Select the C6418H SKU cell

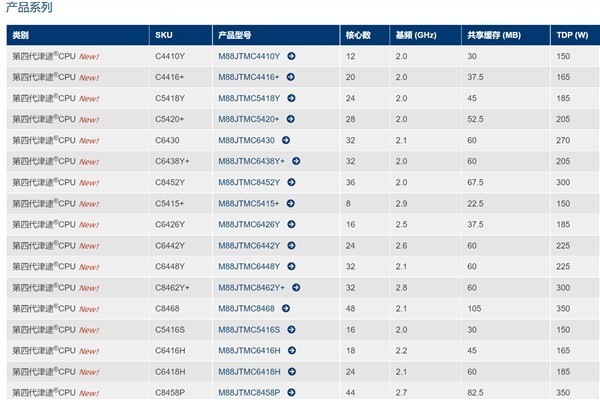click(170, 371)
